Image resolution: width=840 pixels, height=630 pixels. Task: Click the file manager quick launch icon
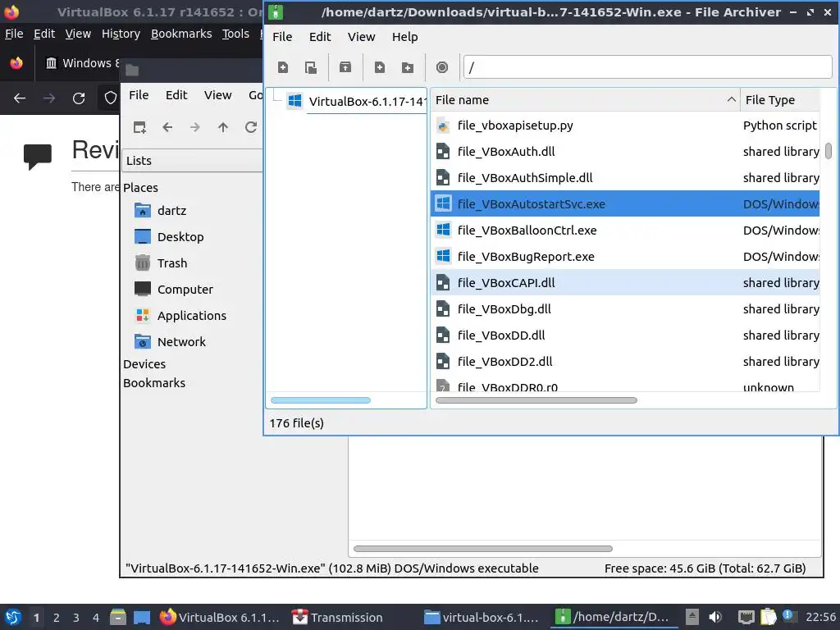point(118,617)
